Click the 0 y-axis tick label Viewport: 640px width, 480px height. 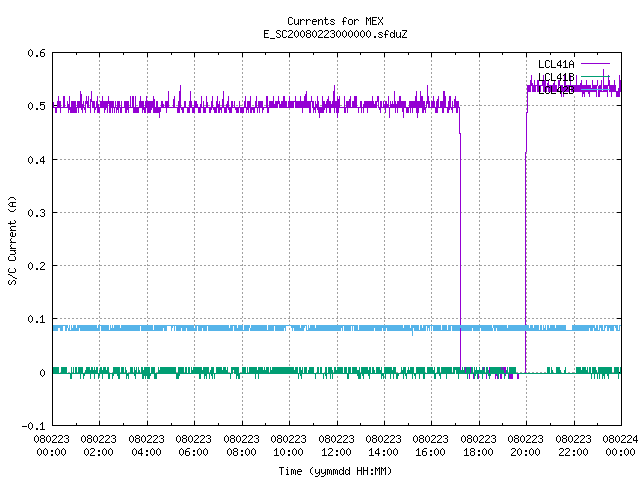point(42,373)
